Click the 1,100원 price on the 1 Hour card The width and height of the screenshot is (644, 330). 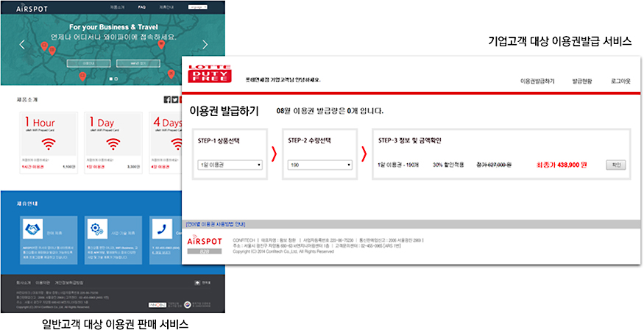point(69,168)
